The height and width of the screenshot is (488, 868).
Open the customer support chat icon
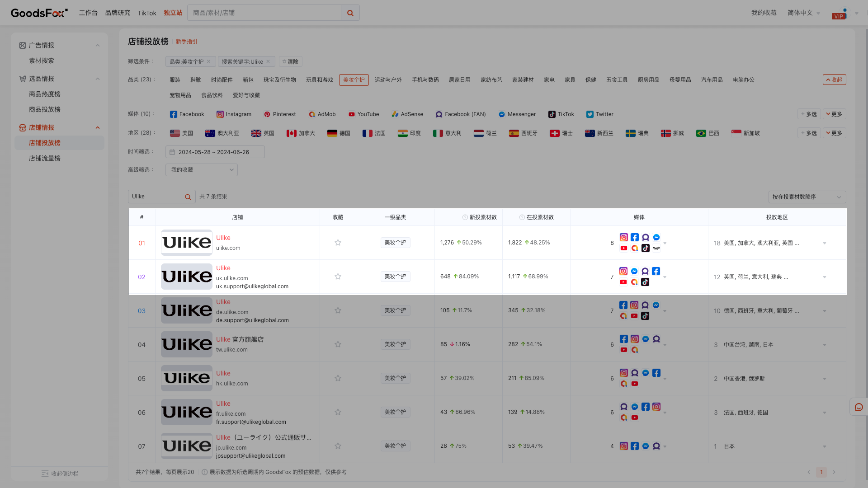859,407
